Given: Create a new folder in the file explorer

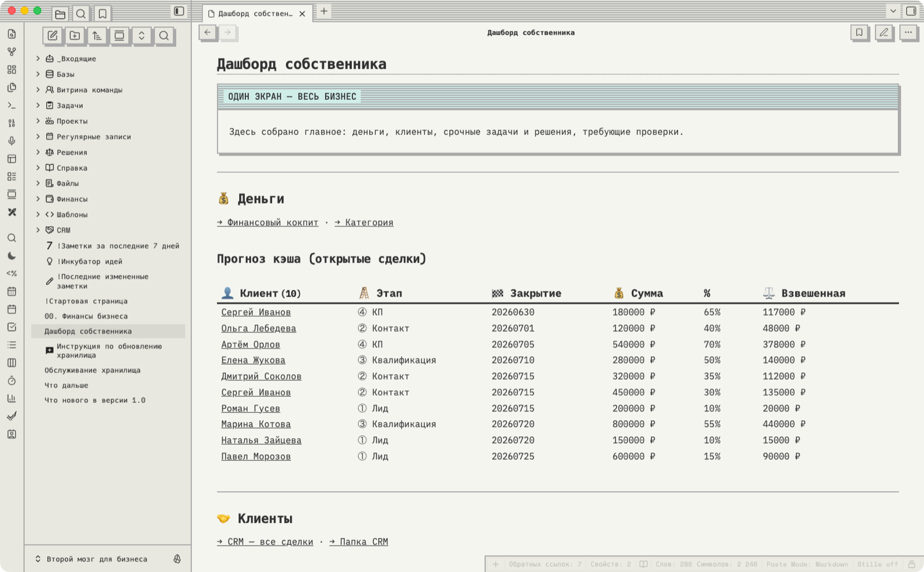Looking at the screenshot, I should [x=75, y=36].
